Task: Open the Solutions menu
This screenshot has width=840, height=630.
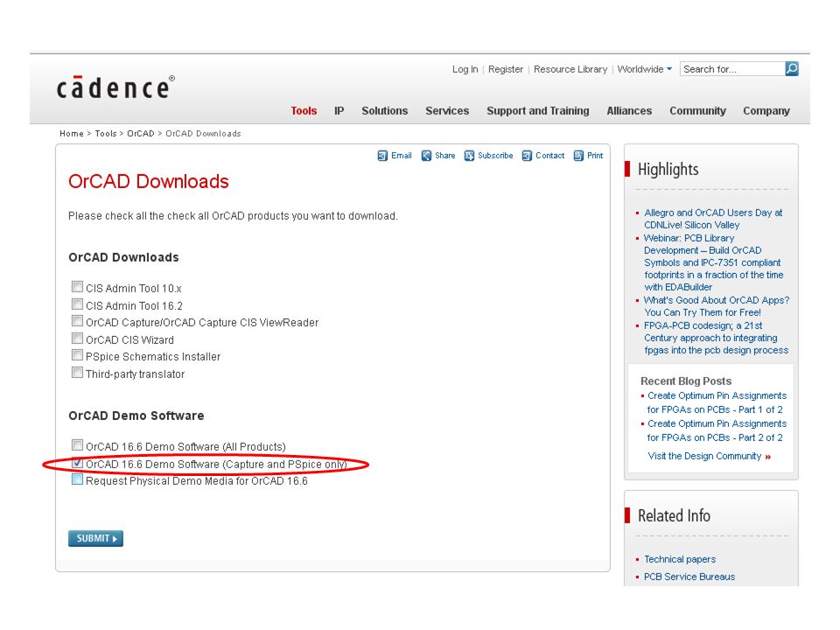Action: [385, 111]
